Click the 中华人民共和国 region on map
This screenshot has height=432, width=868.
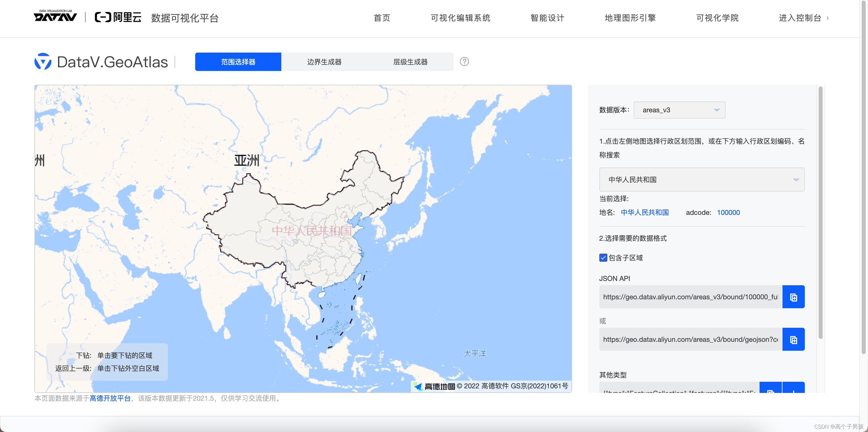click(x=311, y=231)
